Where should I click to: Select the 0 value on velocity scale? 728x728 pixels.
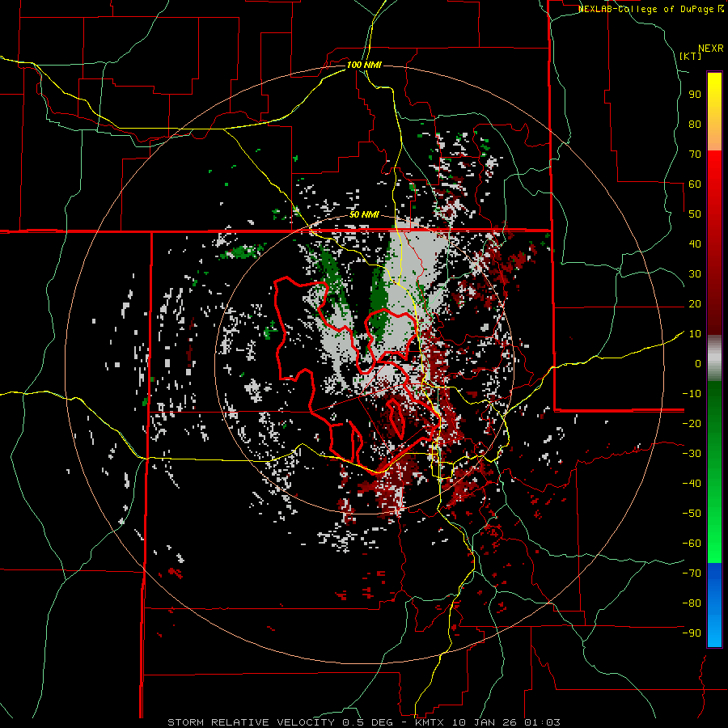pos(698,364)
